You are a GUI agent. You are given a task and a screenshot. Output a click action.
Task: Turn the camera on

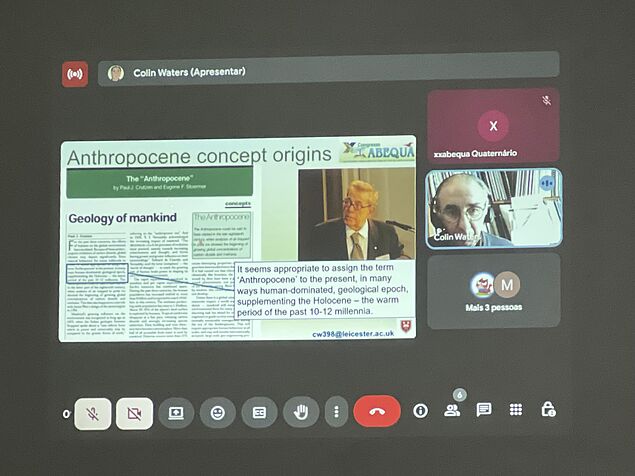coord(134,412)
